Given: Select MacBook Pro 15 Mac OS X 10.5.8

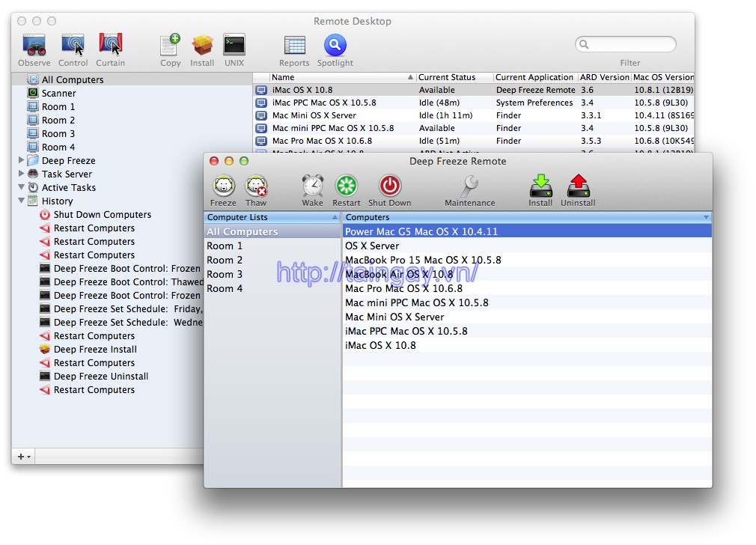Looking at the screenshot, I should tap(419, 260).
